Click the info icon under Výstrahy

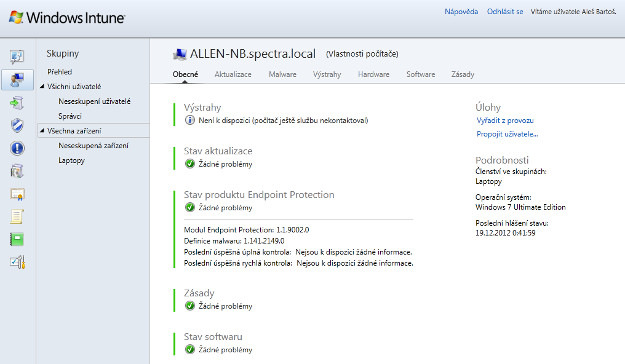pyautogui.click(x=189, y=120)
